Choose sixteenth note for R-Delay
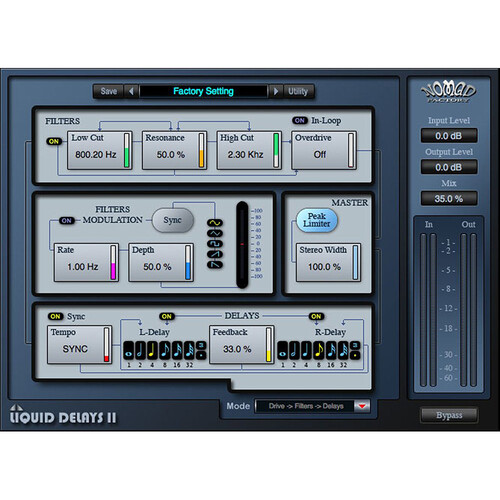This screenshot has width=500, height=500. click(x=331, y=350)
